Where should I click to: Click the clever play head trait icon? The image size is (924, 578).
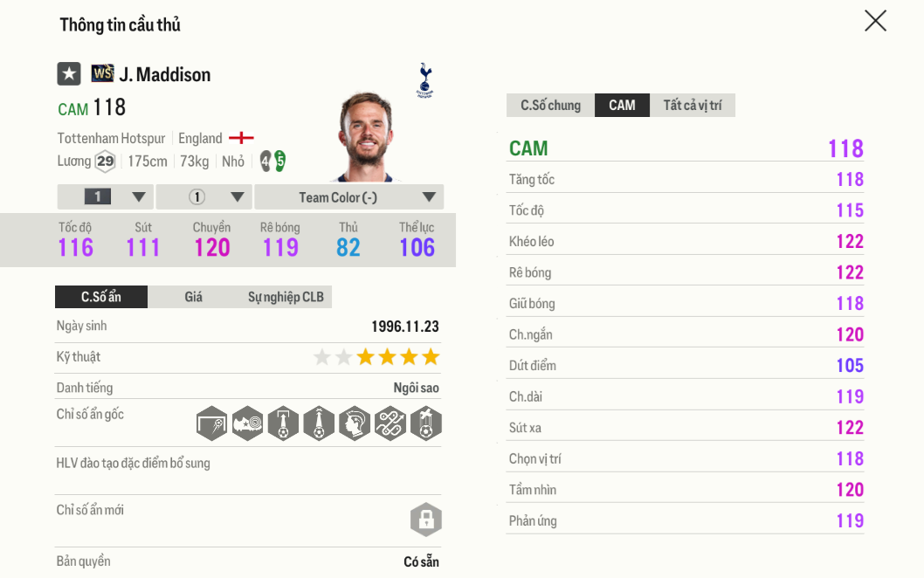pos(355,423)
